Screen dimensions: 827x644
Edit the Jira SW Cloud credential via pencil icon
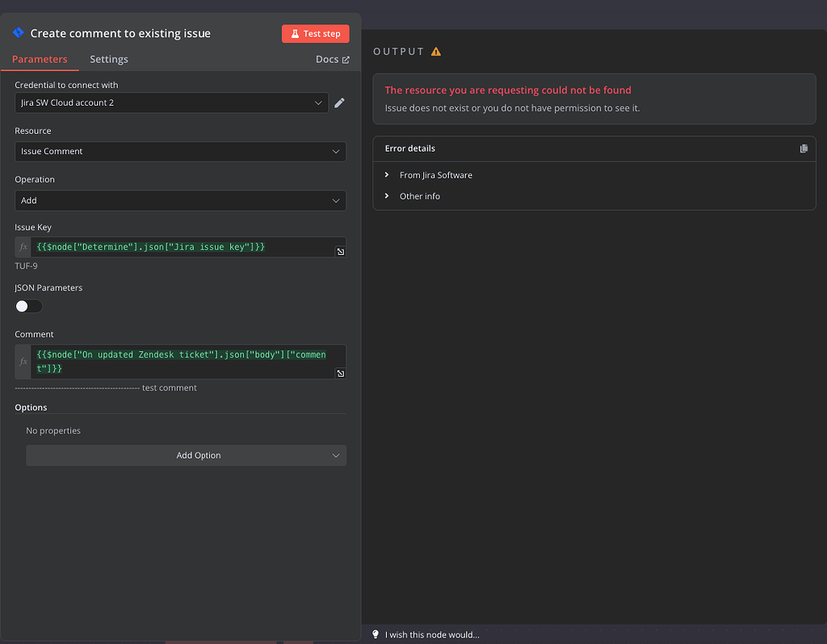[x=339, y=102]
